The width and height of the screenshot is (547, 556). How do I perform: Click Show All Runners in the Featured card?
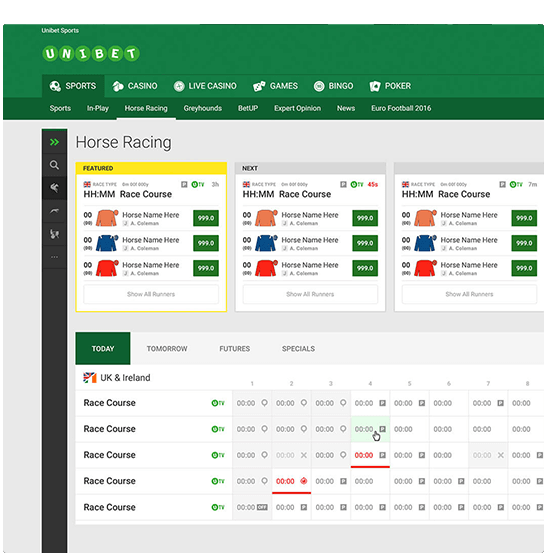pos(151,294)
